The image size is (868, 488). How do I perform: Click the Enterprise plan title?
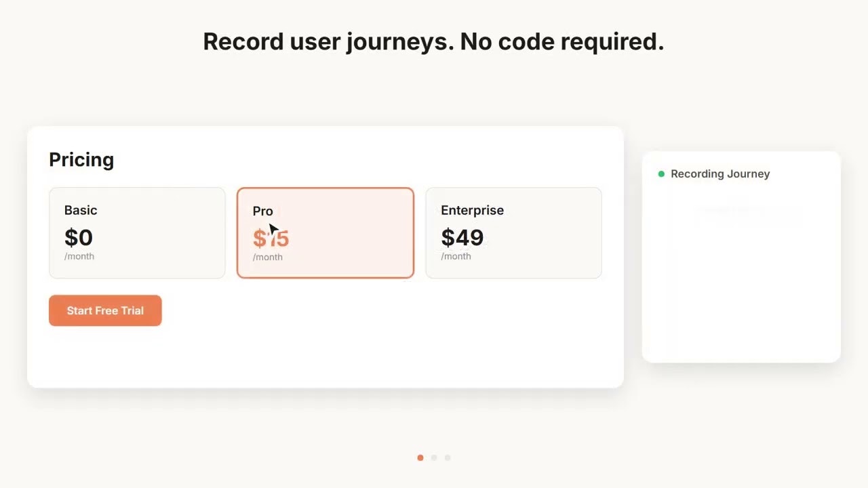pyautogui.click(x=473, y=210)
